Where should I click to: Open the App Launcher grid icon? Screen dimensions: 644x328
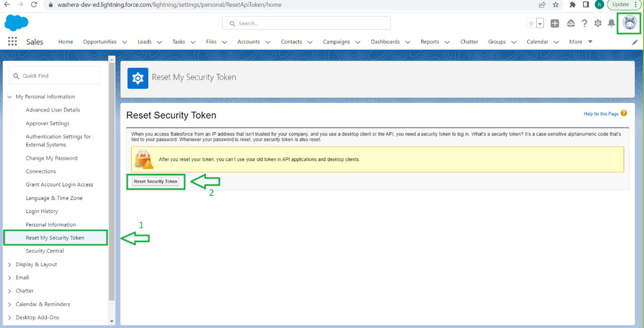13,41
